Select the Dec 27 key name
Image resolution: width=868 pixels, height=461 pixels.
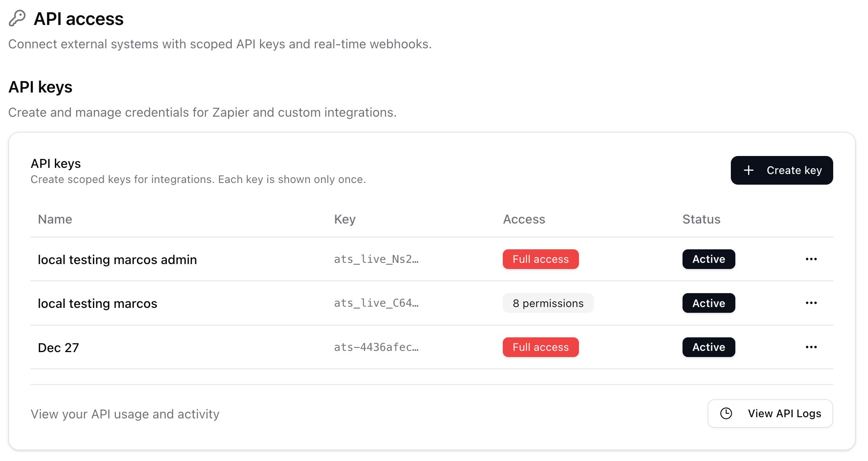pyautogui.click(x=58, y=348)
